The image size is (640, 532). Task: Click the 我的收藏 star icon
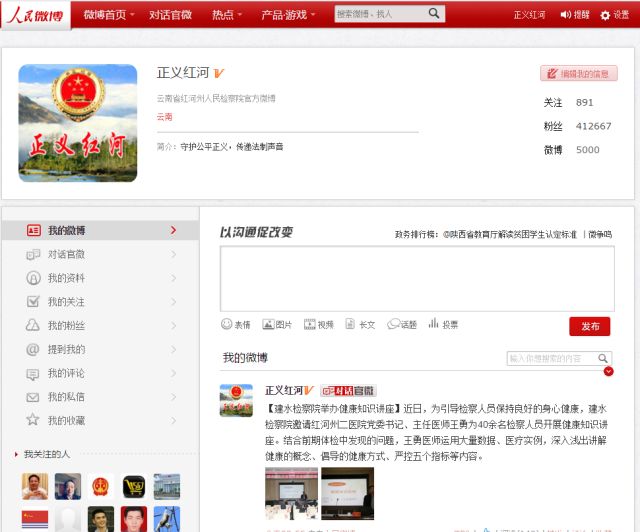33,420
